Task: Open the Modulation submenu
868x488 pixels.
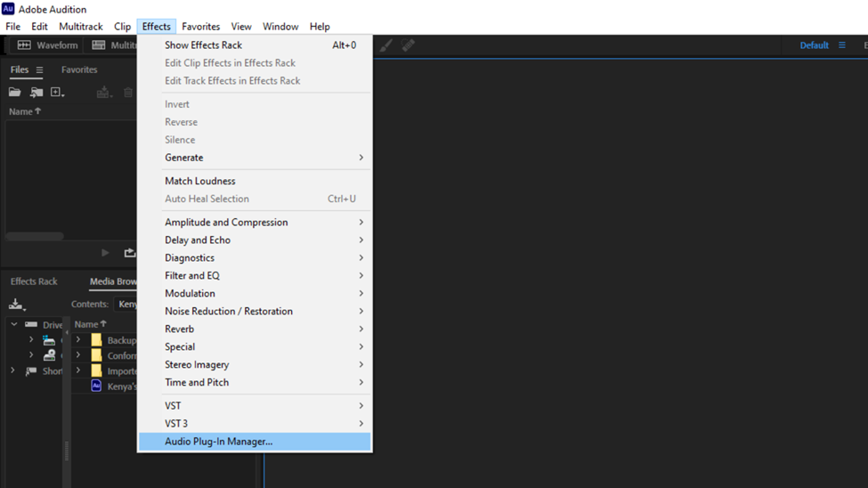Action: (x=255, y=293)
